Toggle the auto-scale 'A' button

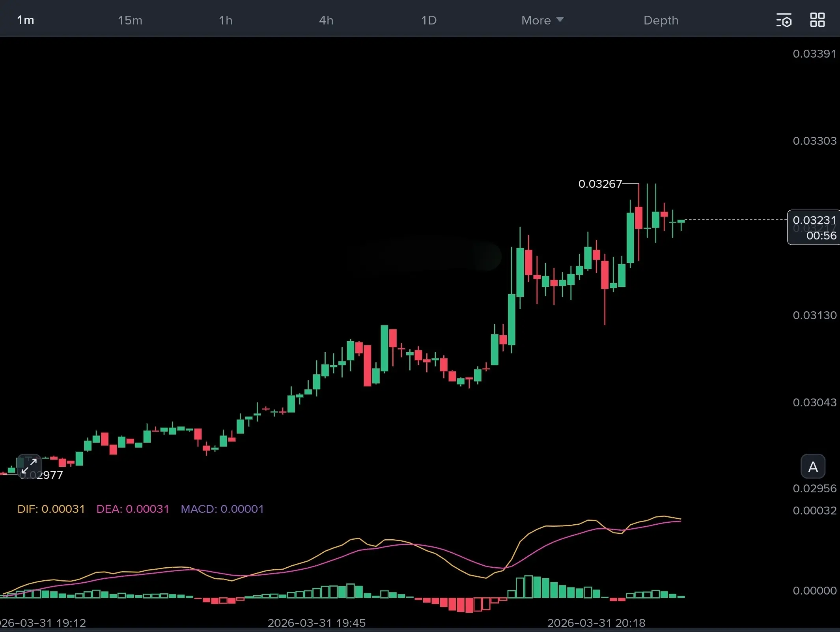tap(813, 467)
